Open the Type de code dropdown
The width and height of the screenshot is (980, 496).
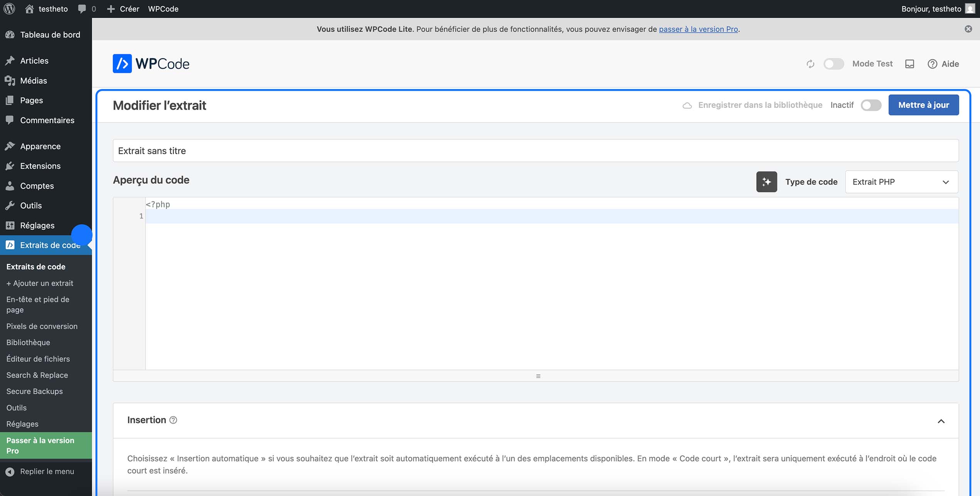coord(901,182)
